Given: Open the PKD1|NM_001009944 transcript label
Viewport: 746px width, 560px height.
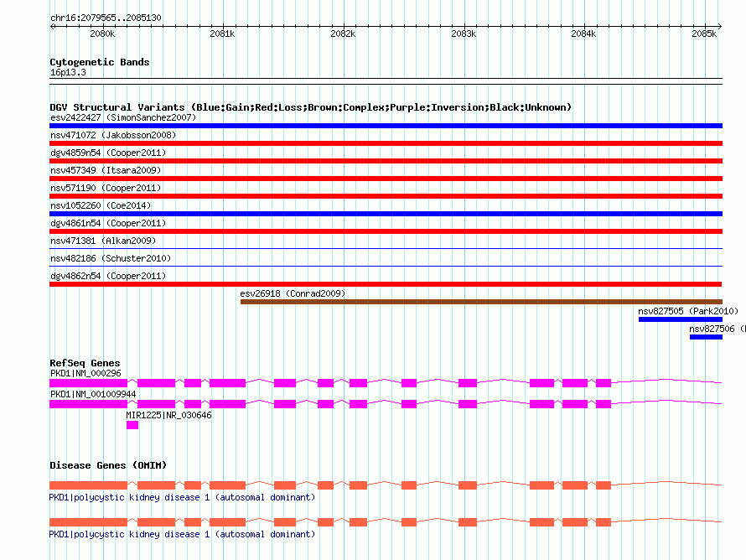Looking at the screenshot, I should click(x=92, y=393).
